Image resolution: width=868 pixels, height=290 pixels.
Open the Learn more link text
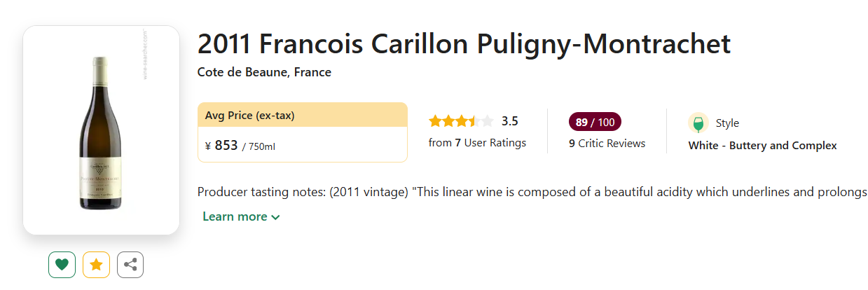click(x=235, y=216)
